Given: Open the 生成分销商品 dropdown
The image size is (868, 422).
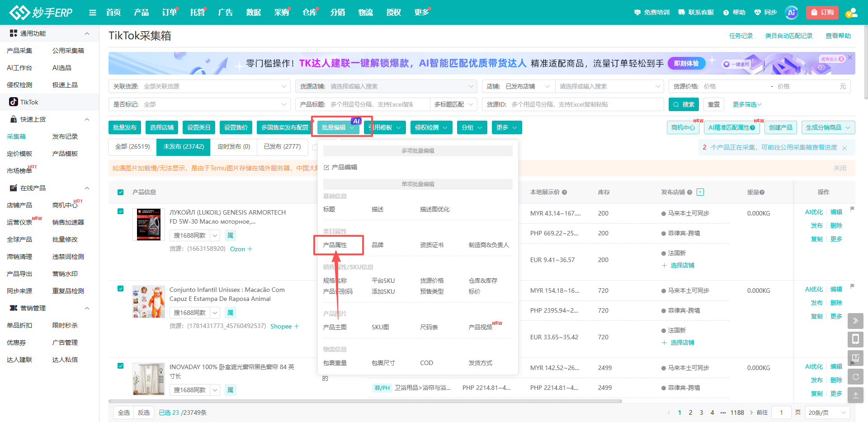Looking at the screenshot, I should coord(828,127).
